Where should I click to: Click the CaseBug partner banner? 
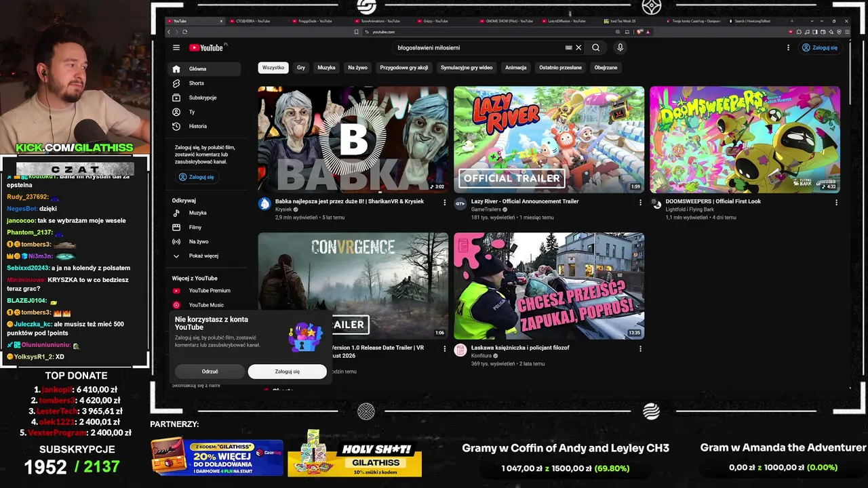click(x=217, y=456)
